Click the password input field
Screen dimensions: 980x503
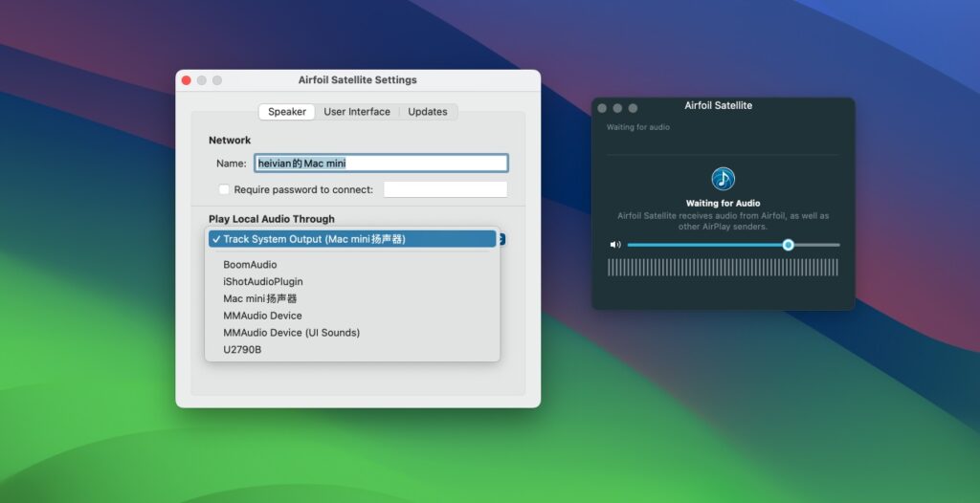[445, 189]
